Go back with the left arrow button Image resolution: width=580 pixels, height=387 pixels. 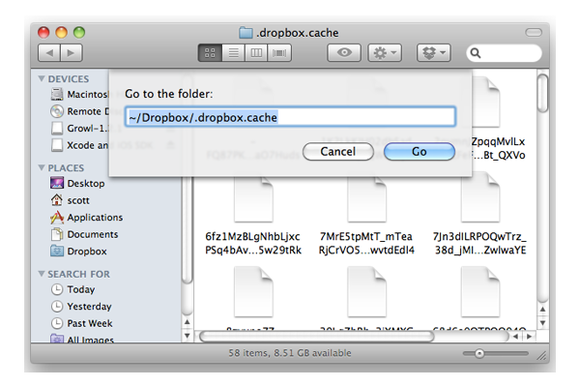pyautogui.click(x=50, y=53)
